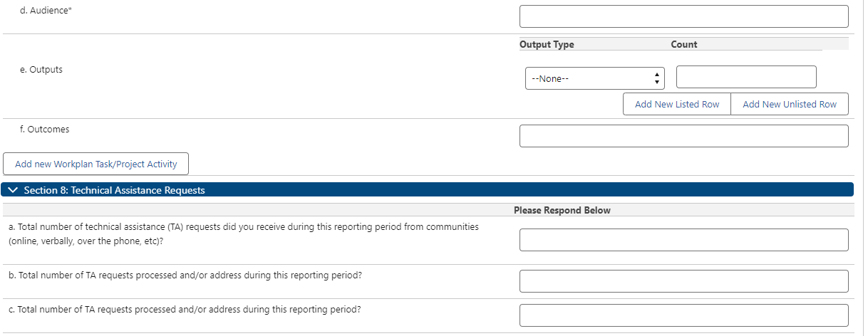
Task: Add new Workplan Task/Project Activity
Action: click(95, 164)
